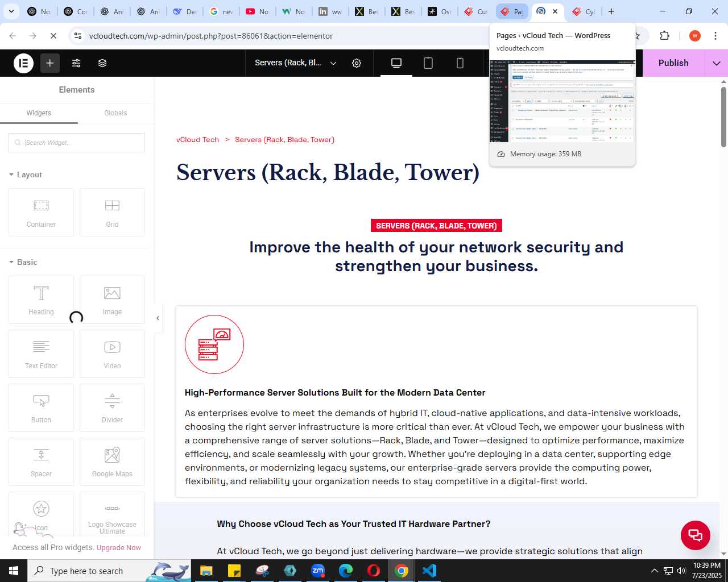Open Chrome extensions puzzle icon

664,36
